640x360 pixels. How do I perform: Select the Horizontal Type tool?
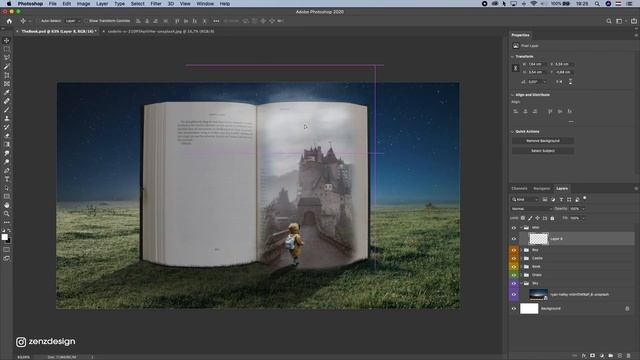(7, 179)
